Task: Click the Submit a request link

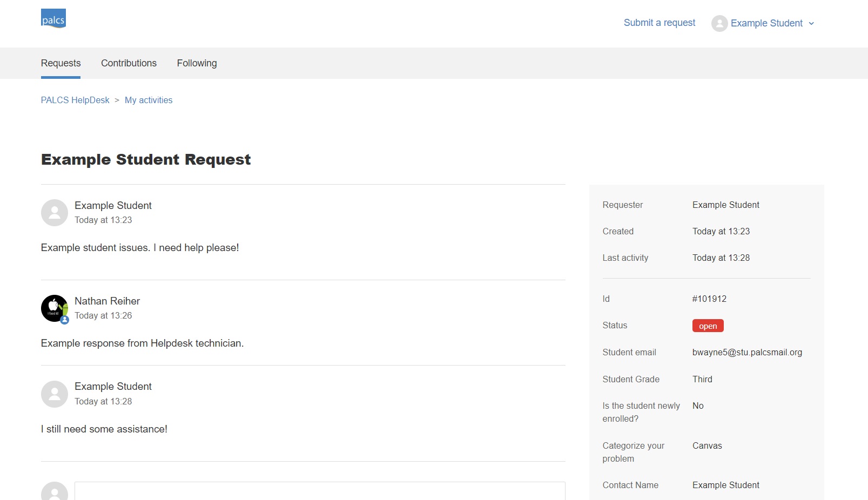Action: tap(659, 23)
